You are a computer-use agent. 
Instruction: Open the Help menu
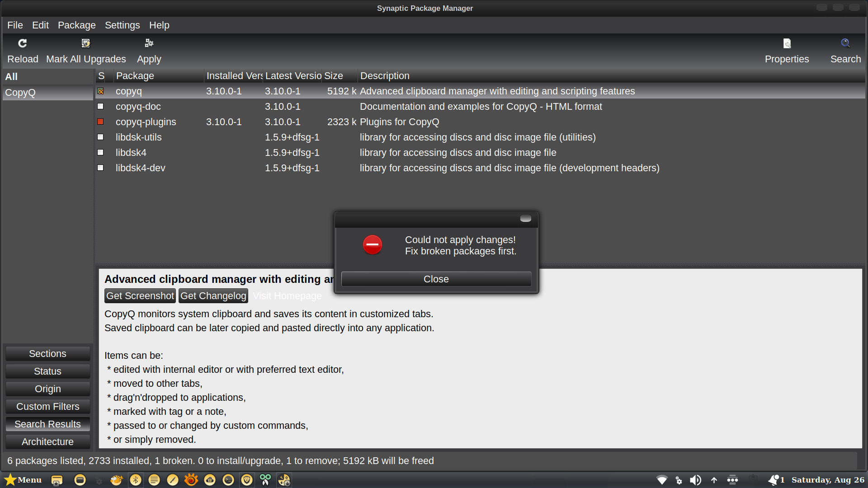159,25
